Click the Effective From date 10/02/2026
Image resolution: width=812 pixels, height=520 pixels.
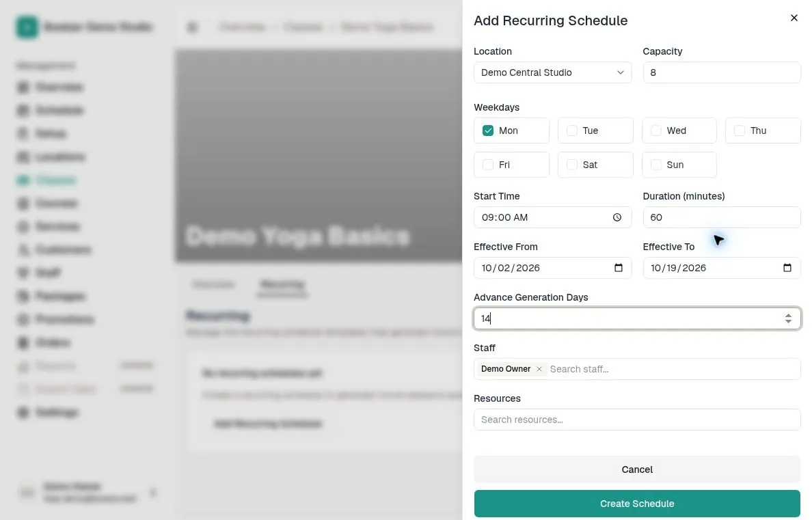coord(511,268)
